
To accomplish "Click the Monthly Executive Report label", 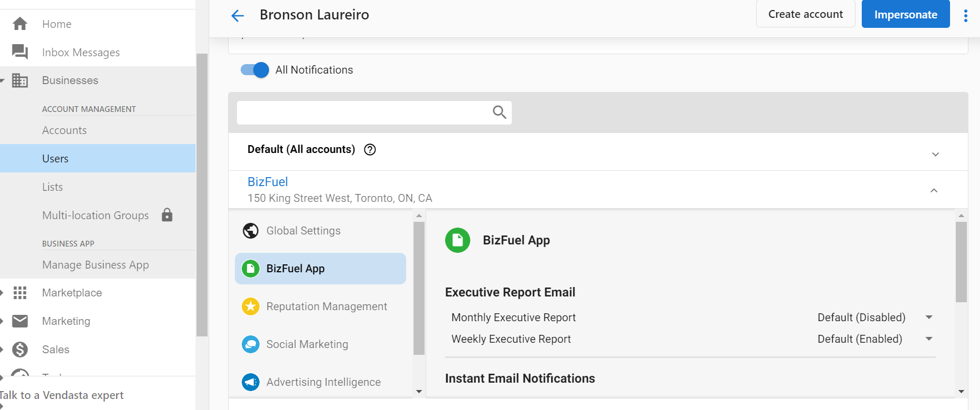I will point(513,317).
